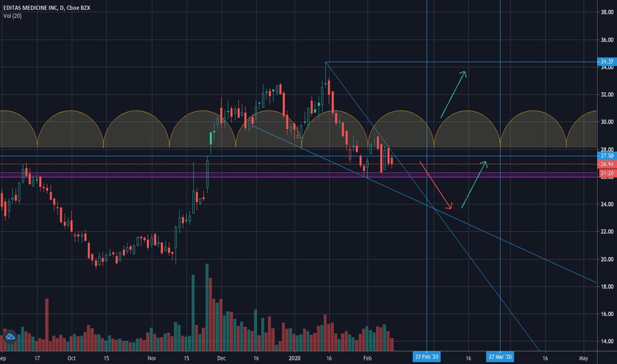Select the lower green upward arrow drawing

pyautogui.click(x=474, y=185)
